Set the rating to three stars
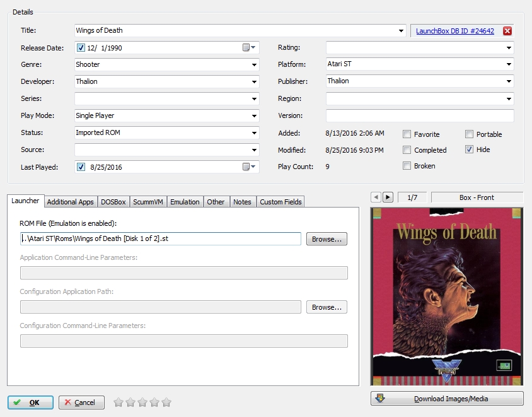This screenshot has width=532, height=417. coord(142,402)
